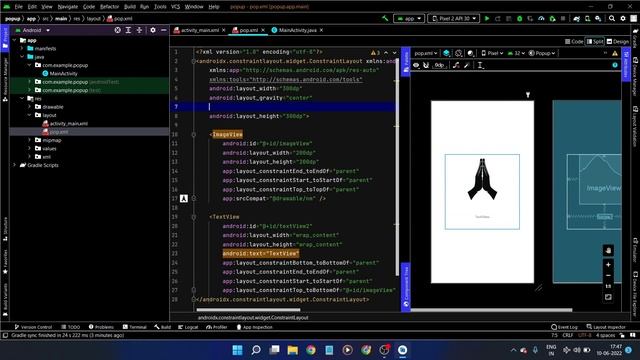Zoom in with plus button in preview
This screenshot has height=360, width=640.
click(x=608, y=264)
